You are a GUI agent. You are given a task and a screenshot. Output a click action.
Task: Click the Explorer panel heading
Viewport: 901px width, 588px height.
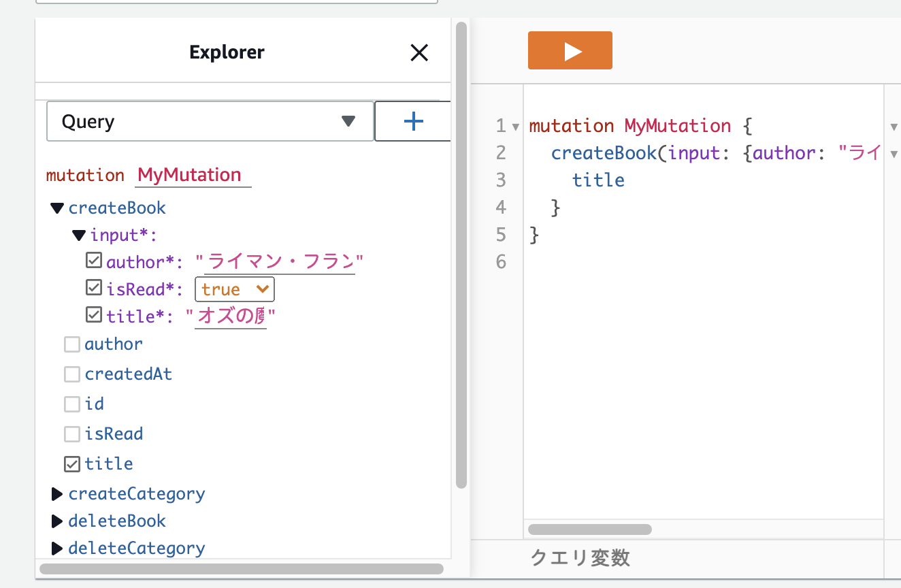pos(227,52)
